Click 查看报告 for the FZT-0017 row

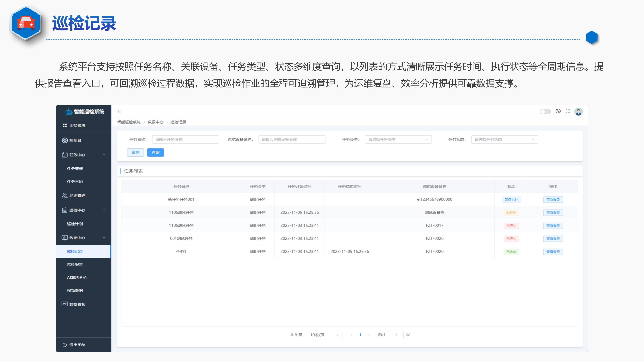coord(553,226)
